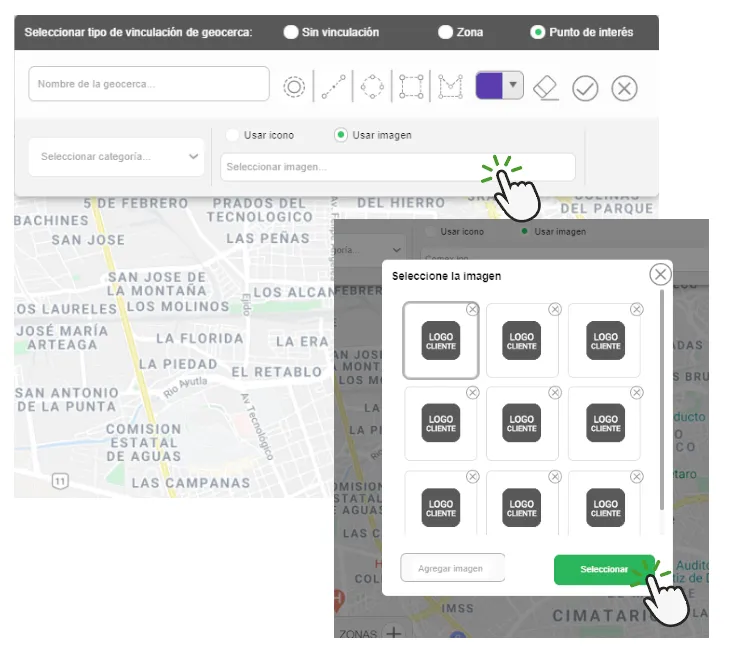Click the Av Tecnológico street label
This screenshot has width=733, height=649.
tap(257, 426)
